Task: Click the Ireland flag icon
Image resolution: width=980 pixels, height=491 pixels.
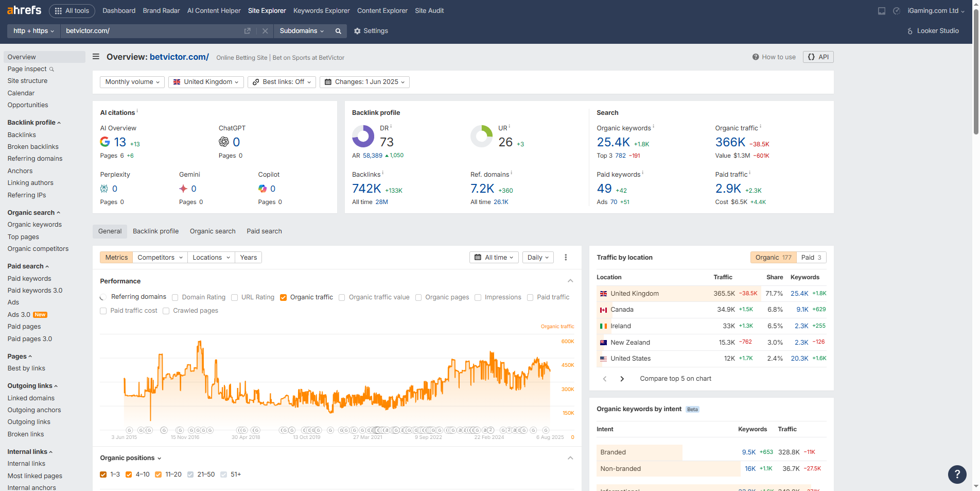Action: [x=603, y=326]
